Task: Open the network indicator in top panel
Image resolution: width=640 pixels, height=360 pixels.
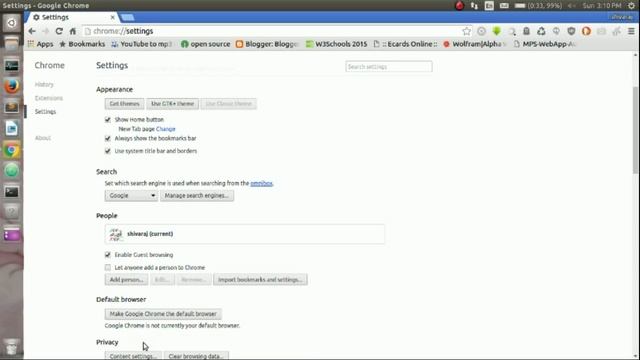Action: (x=474, y=5)
